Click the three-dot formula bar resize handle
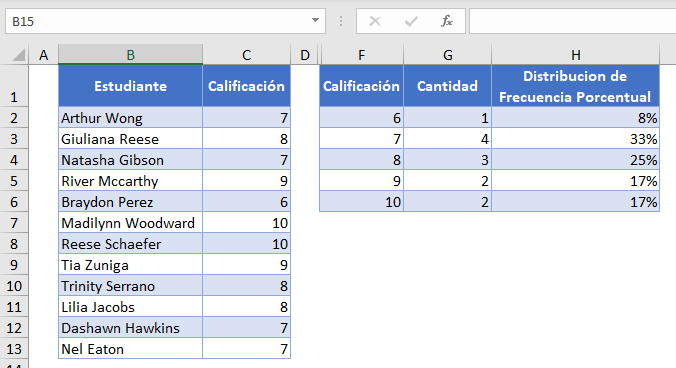This screenshot has height=368, width=676. 341,21
